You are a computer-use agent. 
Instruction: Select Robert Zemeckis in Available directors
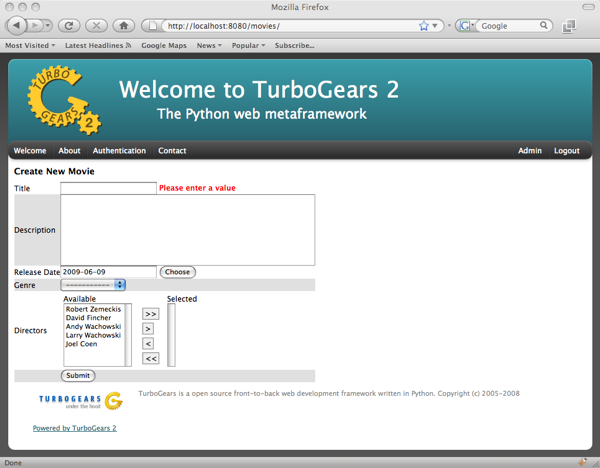93,309
